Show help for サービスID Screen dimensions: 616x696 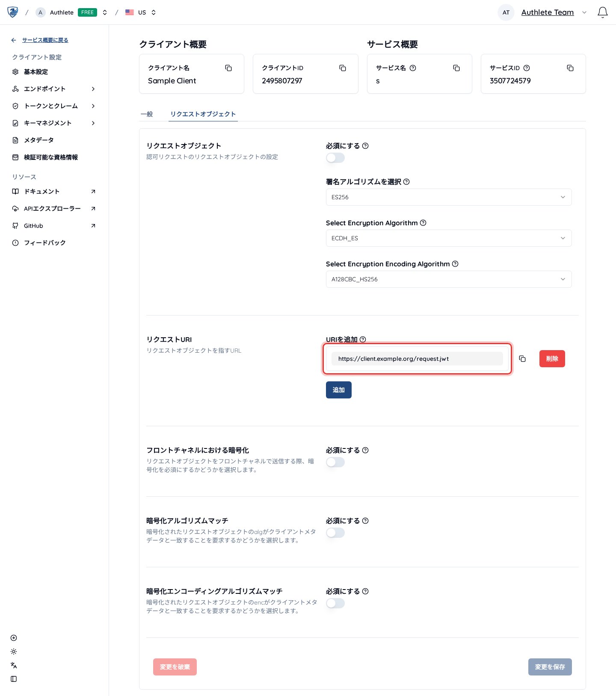coord(527,68)
